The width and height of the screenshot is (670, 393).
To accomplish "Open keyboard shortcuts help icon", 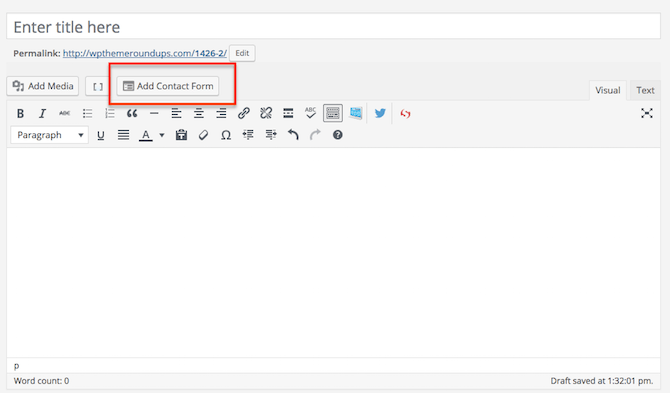I will coord(338,135).
